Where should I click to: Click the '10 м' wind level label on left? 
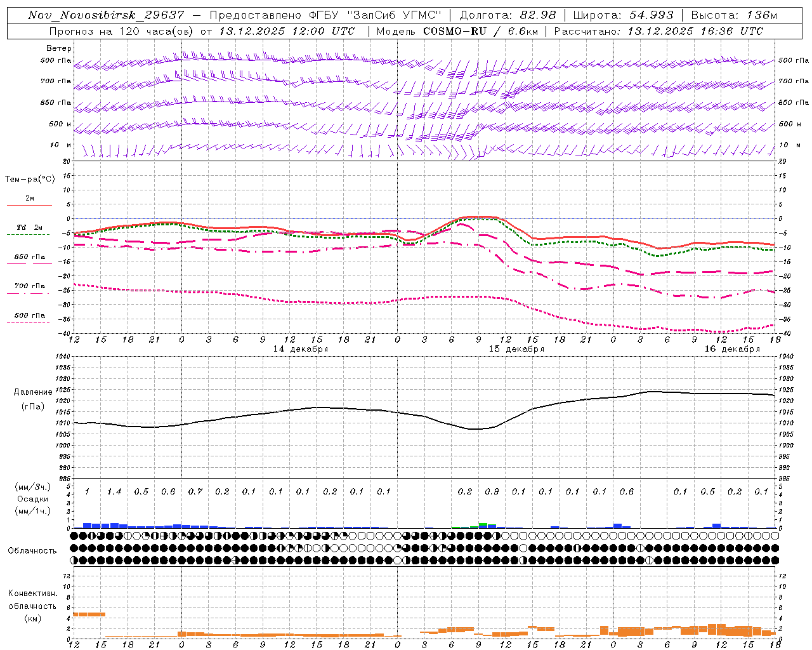pos(61,145)
